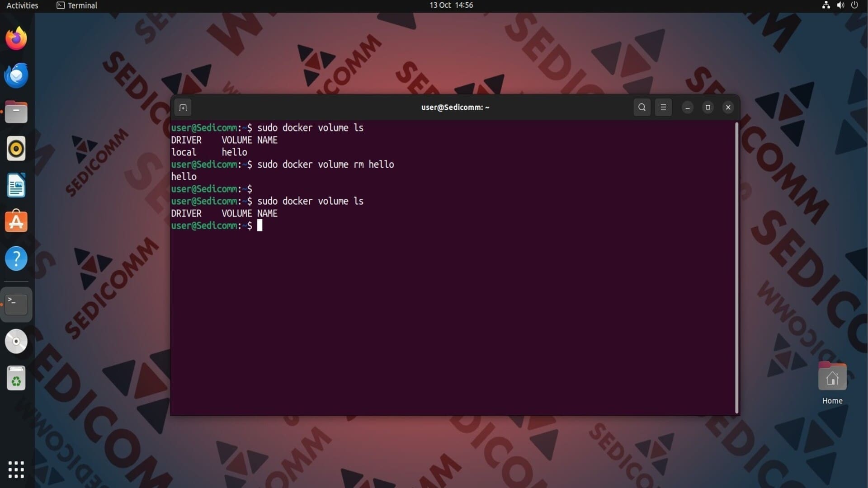Open the clock showing 13 Oct 14:56

click(x=451, y=5)
